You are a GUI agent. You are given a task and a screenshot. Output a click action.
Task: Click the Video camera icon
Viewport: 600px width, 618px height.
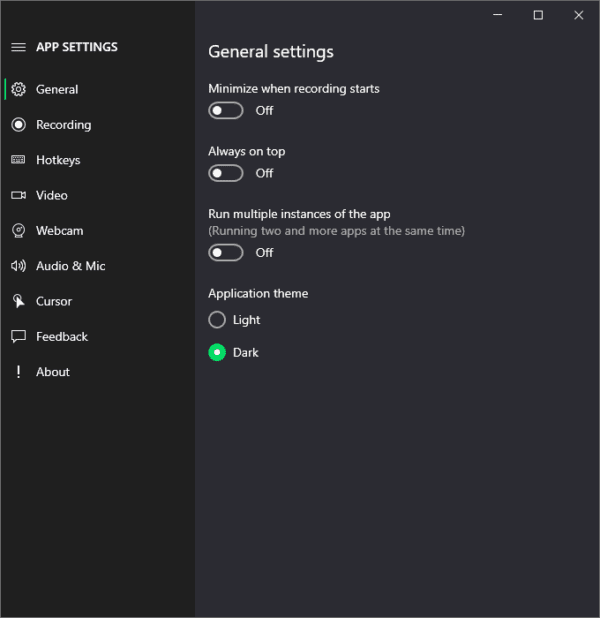point(18,195)
